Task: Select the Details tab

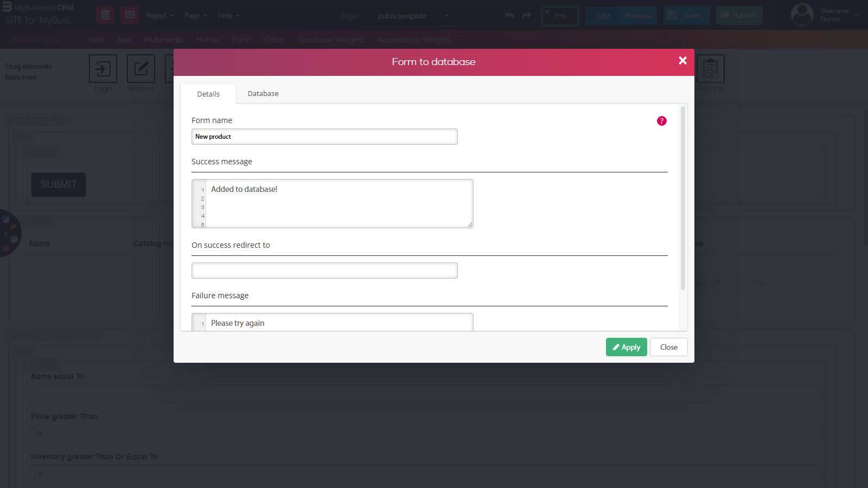Action: [x=208, y=94]
